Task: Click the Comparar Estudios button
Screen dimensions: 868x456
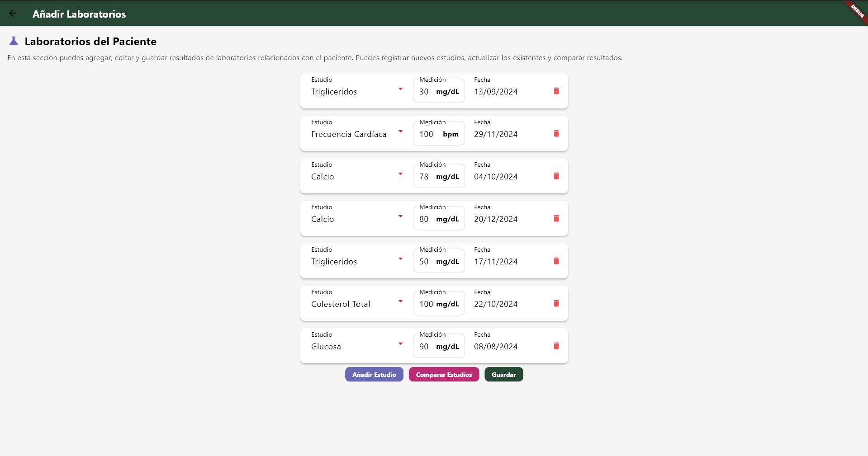Action: click(x=444, y=374)
